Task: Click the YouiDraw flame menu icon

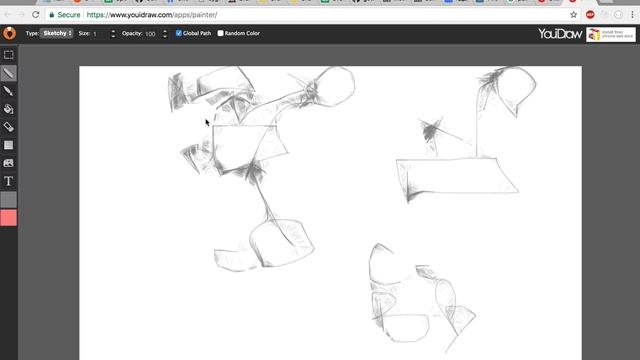Action: (9, 33)
